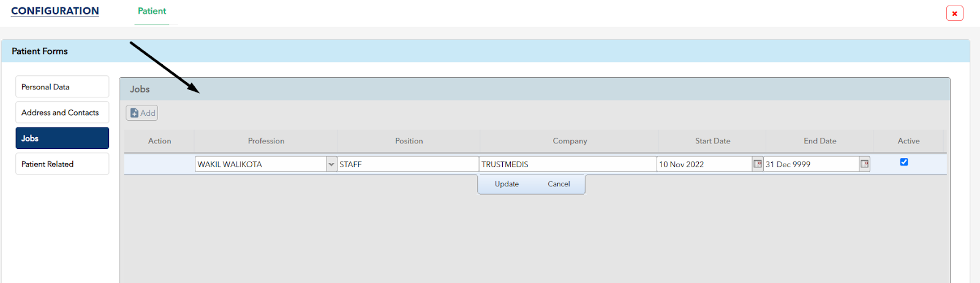Viewport: 980px width, 283px height.
Task: Click the End Date column header
Action: [820, 141]
